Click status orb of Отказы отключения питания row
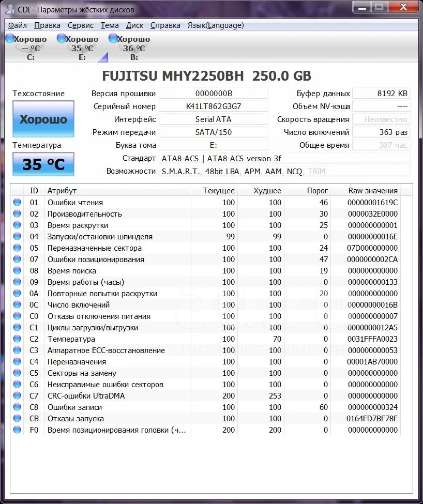The height and width of the screenshot is (504, 423). 17,316
